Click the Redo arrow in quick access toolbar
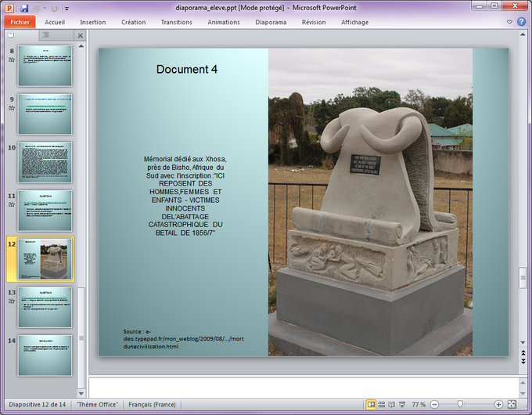Image resolution: width=532 pixels, height=415 pixels. tap(54, 8)
